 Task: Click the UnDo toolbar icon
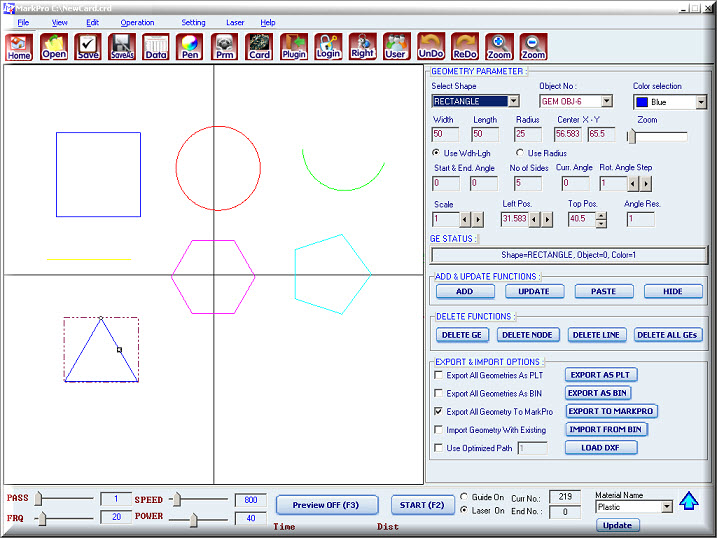click(430, 47)
